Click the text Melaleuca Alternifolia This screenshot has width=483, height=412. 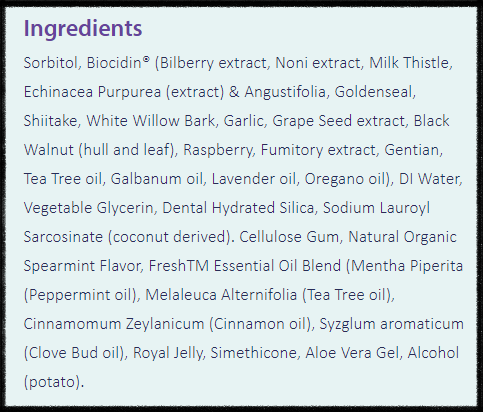(221, 295)
